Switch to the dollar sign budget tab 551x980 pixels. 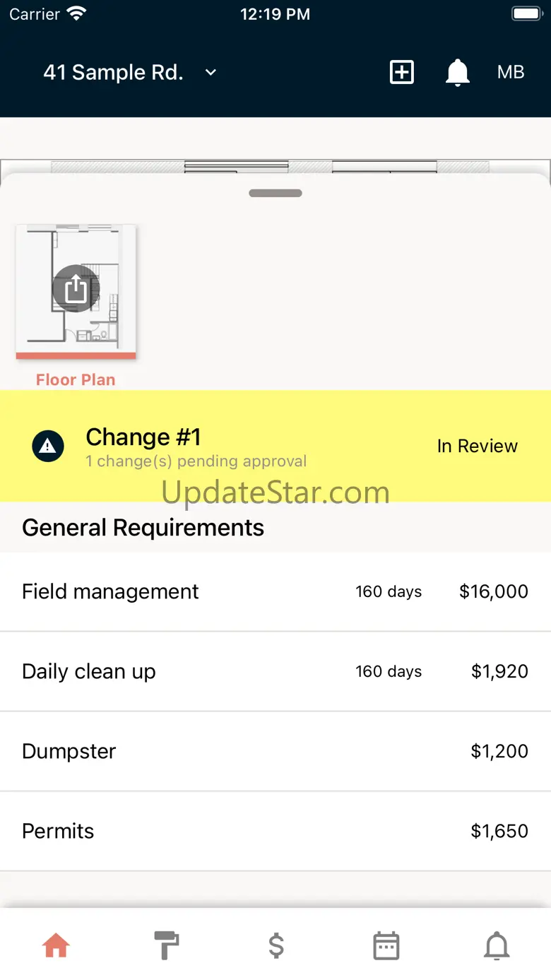point(276,945)
